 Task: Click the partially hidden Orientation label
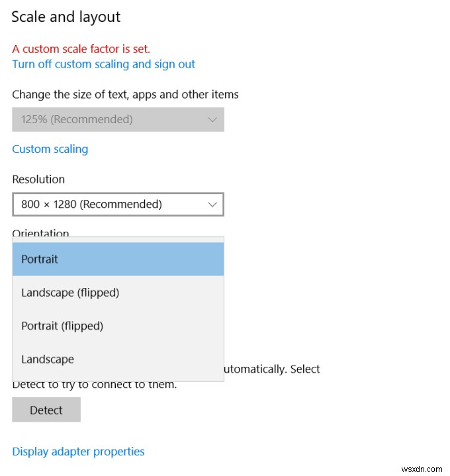point(40,232)
